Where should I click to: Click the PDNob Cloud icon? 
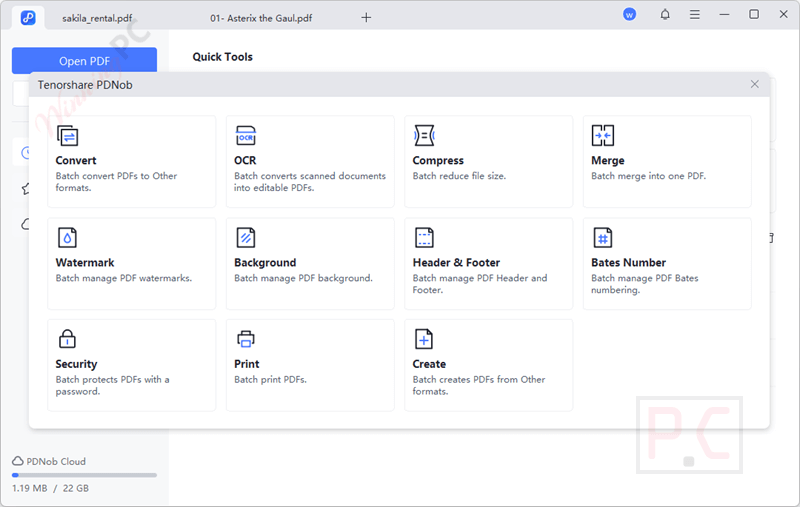[x=18, y=461]
